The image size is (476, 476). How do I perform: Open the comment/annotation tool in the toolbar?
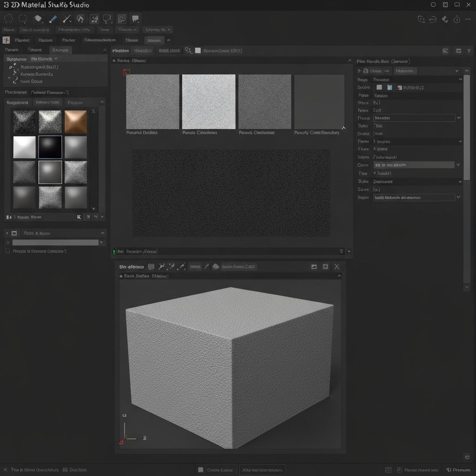tap(136, 19)
